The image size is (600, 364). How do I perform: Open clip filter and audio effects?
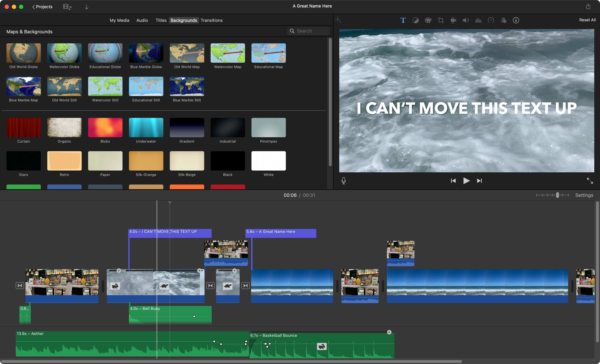tap(503, 20)
